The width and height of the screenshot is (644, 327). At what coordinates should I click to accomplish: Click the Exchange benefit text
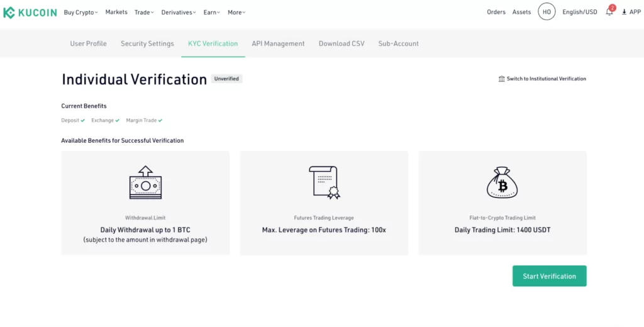click(103, 120)
